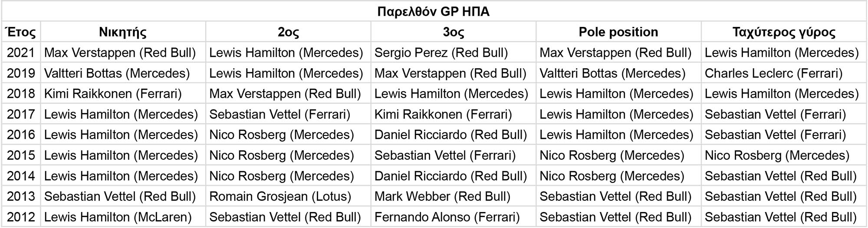Select the 2012 year cell
The image size is (868, 228).
(21, 217)
